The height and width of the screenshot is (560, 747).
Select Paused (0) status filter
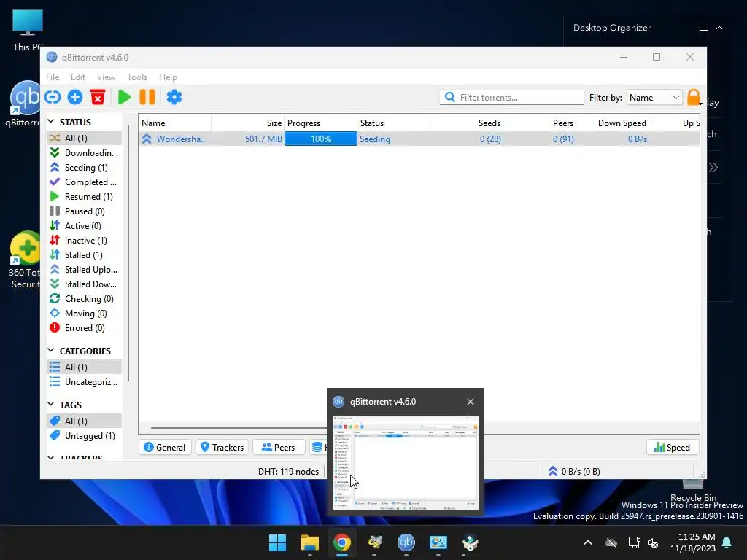pos(85,211)
